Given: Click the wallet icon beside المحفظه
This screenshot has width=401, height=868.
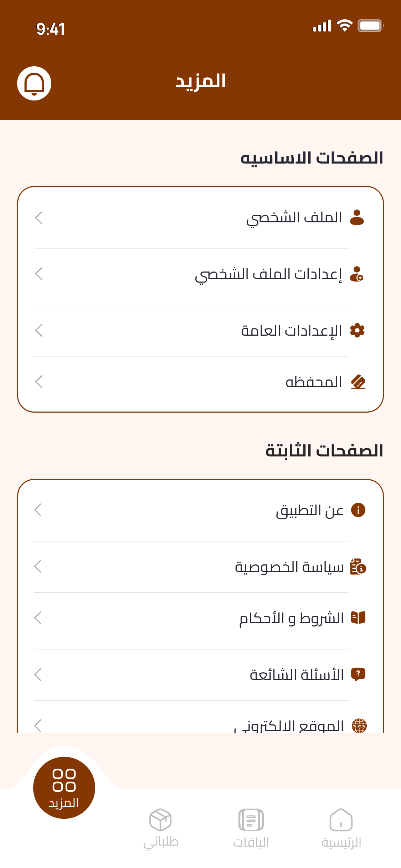Looking at the screenshot, I should coord(358,382).
